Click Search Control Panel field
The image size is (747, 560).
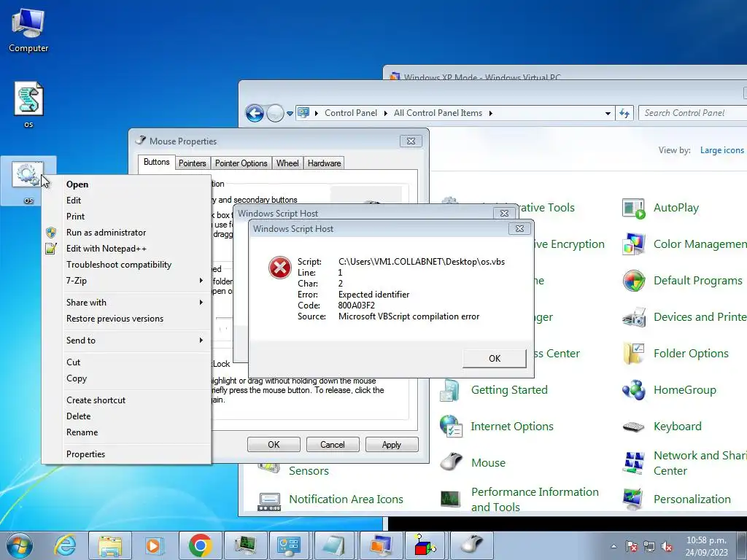(692, 113)
